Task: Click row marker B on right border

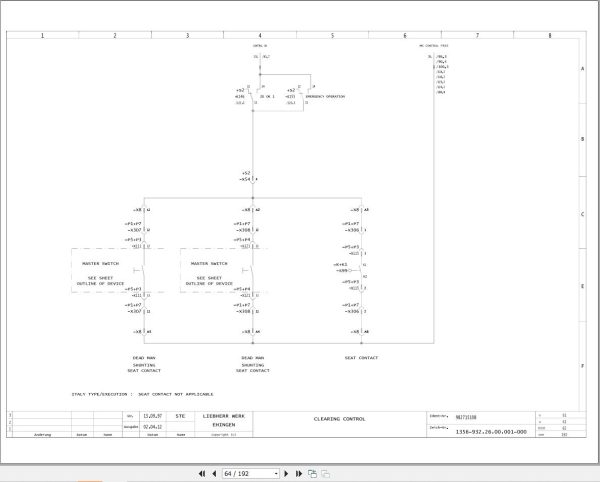Action: (582, 139)
